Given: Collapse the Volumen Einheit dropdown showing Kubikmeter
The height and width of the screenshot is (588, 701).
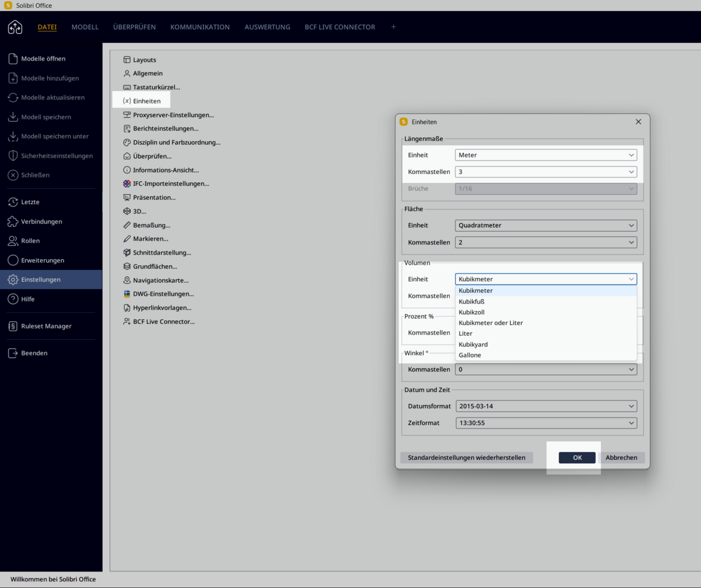Looking at the screenshot, I should (546, 279).
